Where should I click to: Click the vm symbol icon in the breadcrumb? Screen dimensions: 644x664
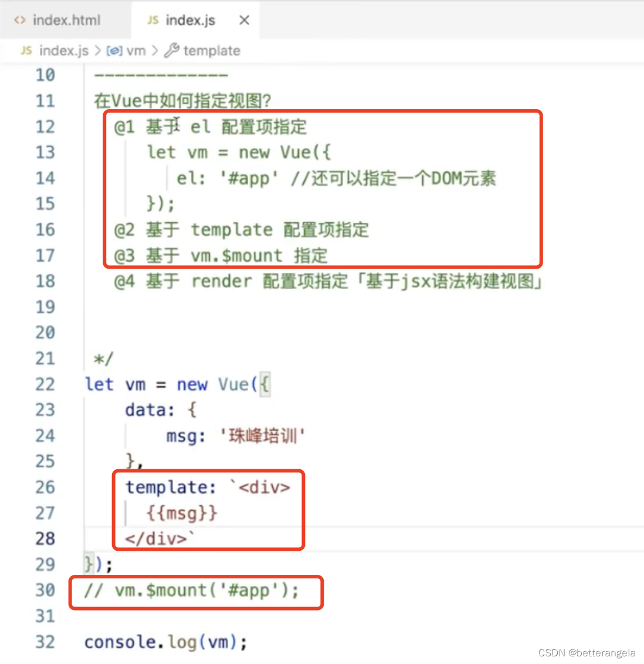113,50
